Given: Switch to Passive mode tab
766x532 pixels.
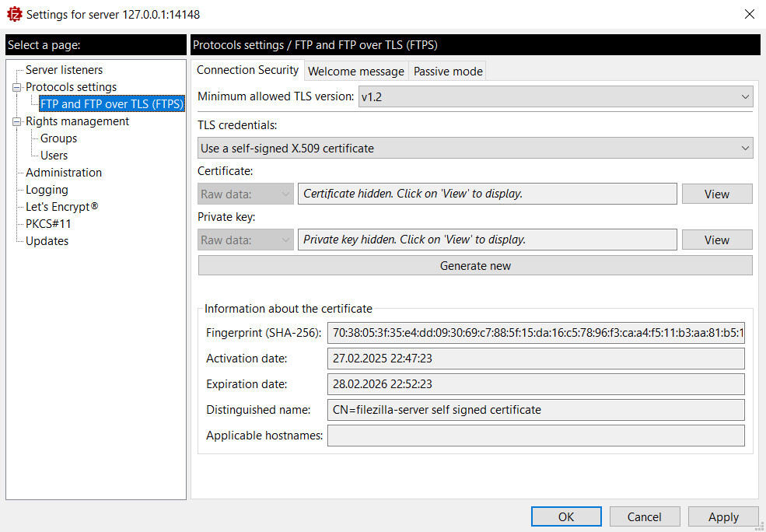Looking at the screenshot, I should tap(448, 72).
